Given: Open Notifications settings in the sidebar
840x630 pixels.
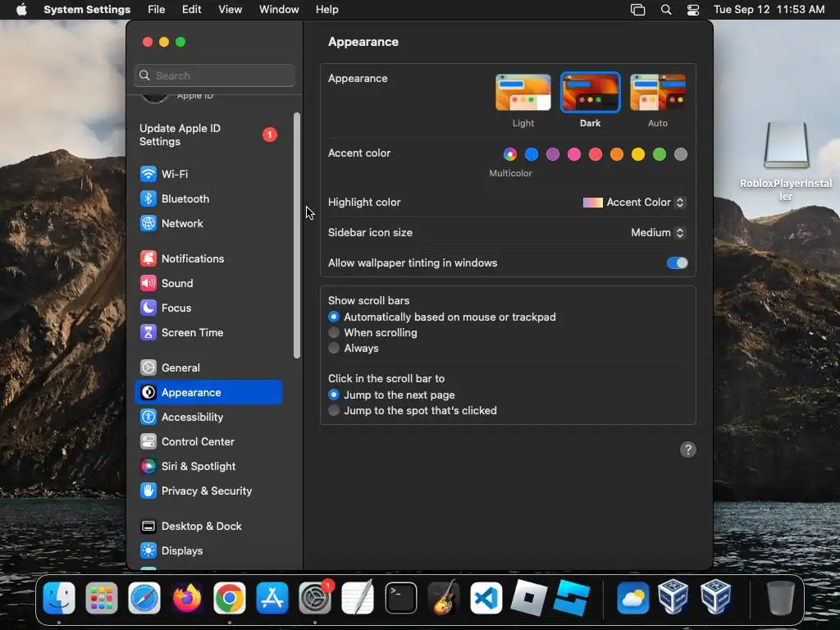Looking at the screenshot, I should 208,258.
